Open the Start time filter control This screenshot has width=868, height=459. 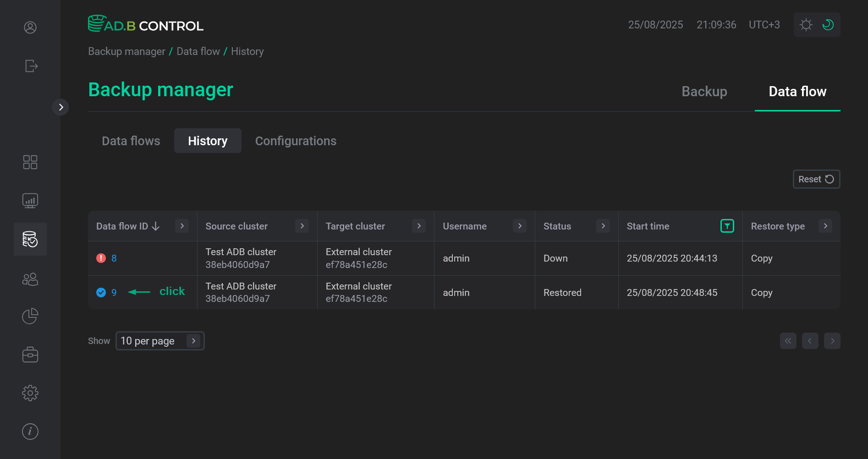(727, 226)
